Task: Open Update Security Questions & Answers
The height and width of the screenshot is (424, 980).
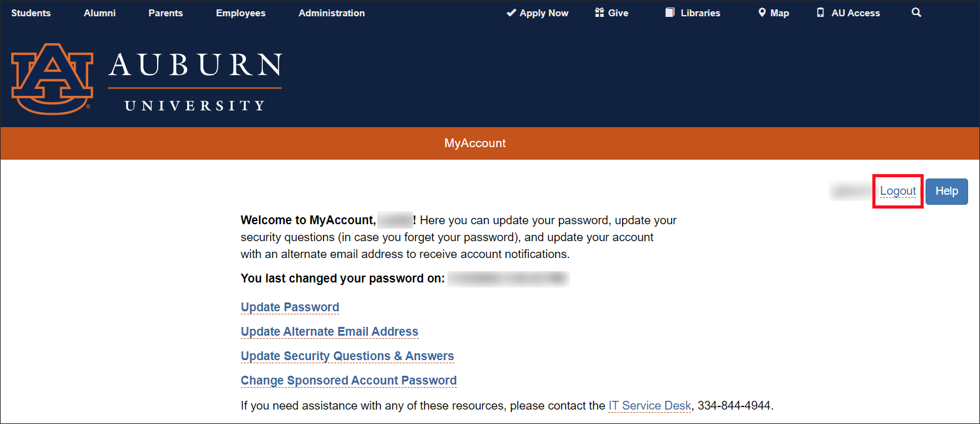Action: (347, 356)
